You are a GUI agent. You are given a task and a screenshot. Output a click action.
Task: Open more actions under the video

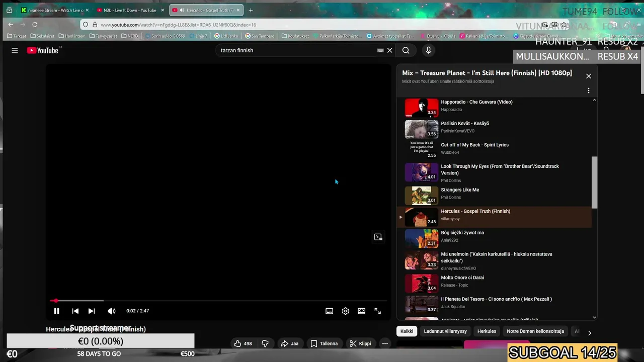(385, 343)
